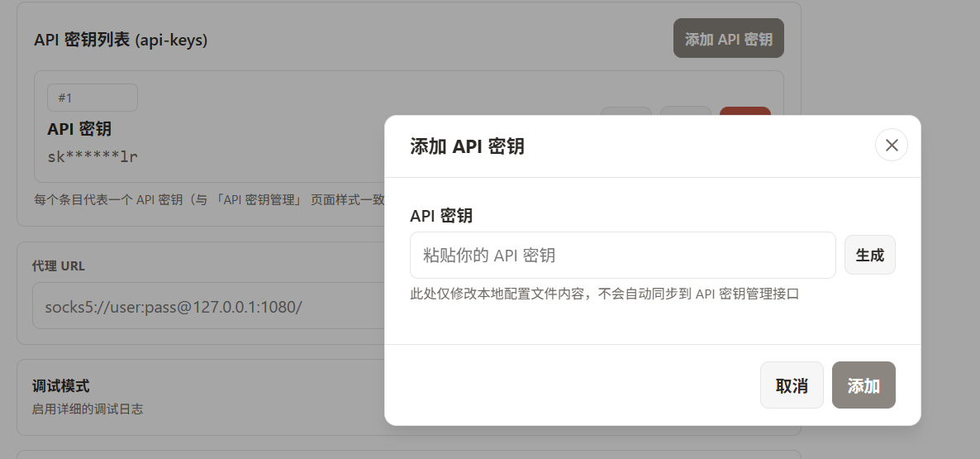Click the 调试模式 heading
Screen dimensions: 980x459
(60, 386)
